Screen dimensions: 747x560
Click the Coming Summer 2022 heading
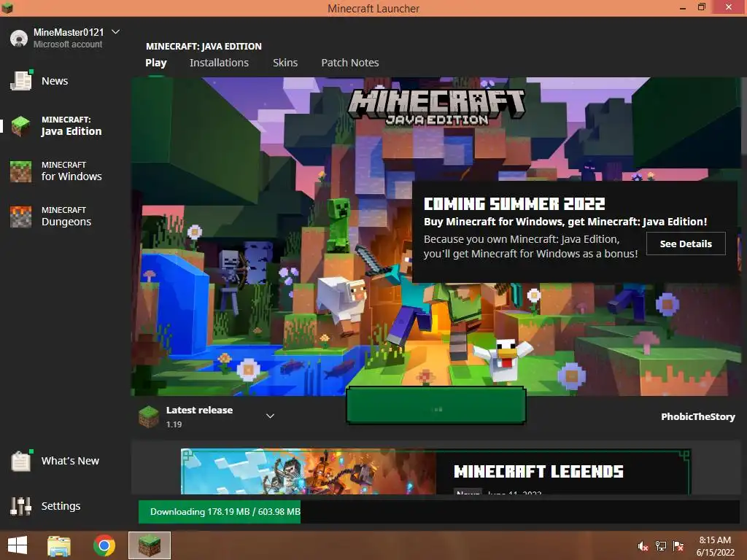point(514,204)
